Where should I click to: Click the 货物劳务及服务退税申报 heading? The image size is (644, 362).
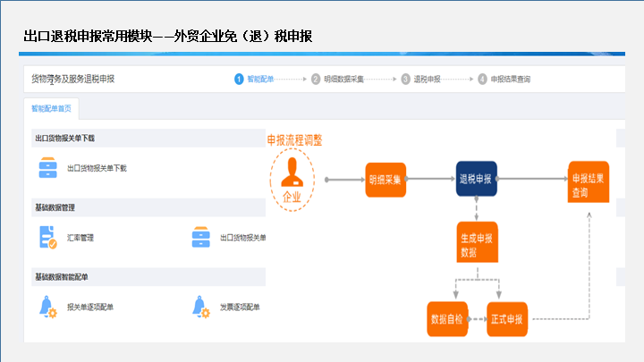73,79
